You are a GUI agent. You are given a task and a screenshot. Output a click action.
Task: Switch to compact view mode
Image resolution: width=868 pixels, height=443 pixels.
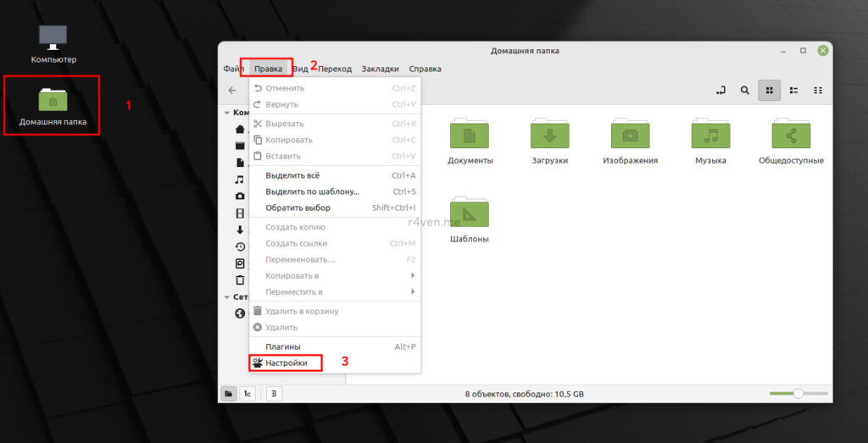(818, 91)
